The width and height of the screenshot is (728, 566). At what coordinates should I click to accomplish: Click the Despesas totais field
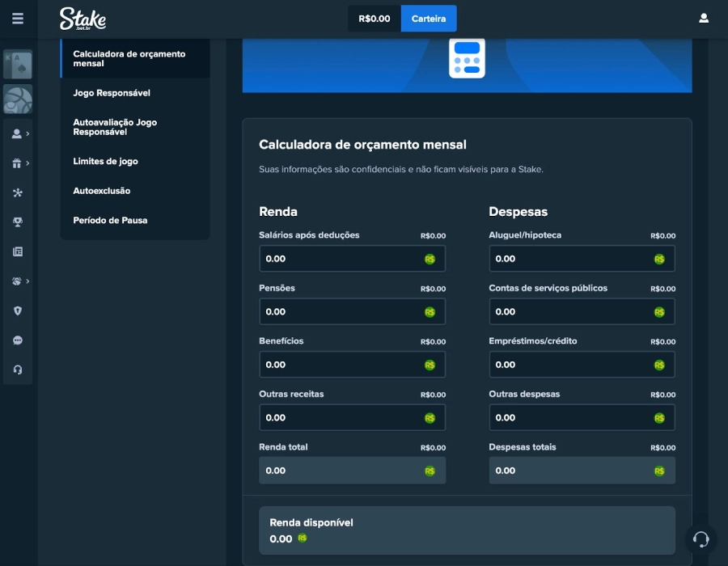click(582, 471)
